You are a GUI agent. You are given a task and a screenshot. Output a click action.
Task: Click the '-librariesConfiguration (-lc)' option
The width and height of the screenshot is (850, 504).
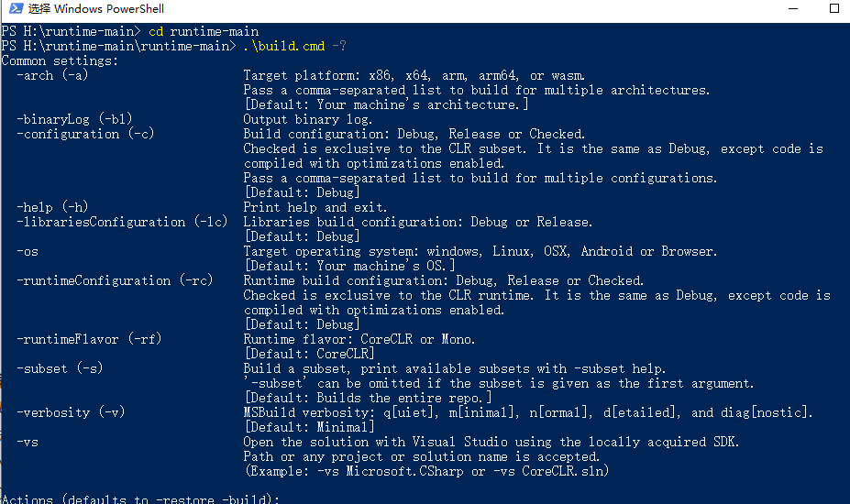click(x=122, y=222)
